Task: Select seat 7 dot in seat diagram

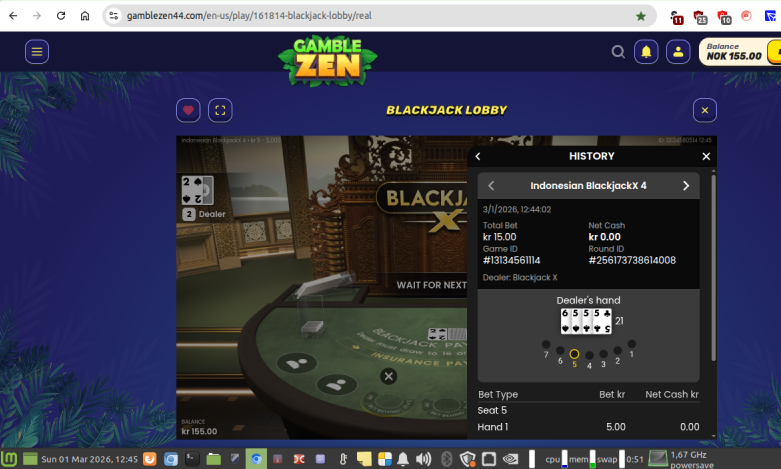Action: point(546,345)
